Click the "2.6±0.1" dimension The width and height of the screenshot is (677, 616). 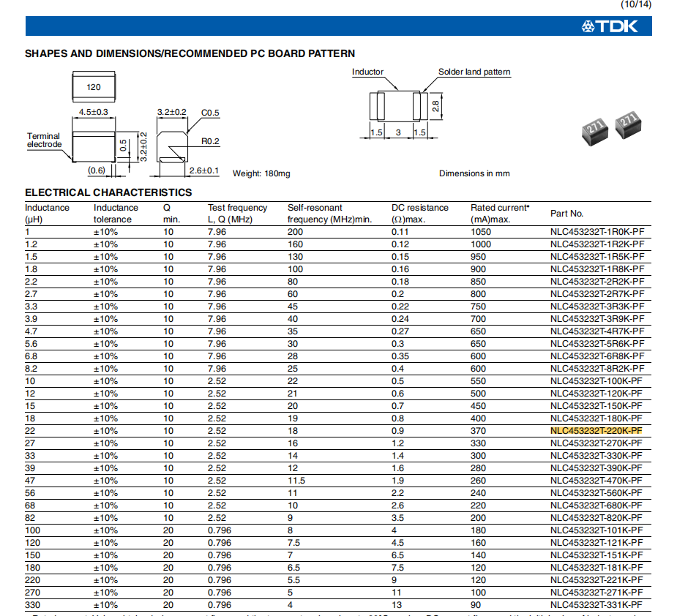coord(203,170)
